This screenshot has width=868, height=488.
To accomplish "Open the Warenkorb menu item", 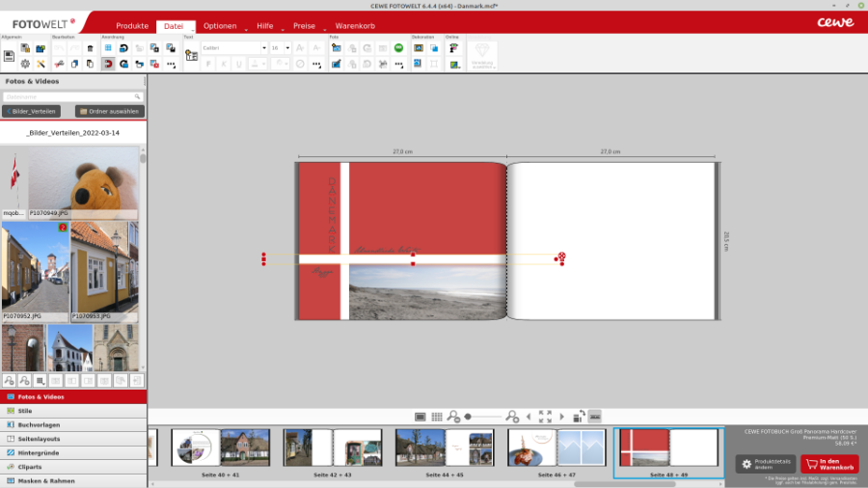I will pyautogui.click(x=354, y=25).
